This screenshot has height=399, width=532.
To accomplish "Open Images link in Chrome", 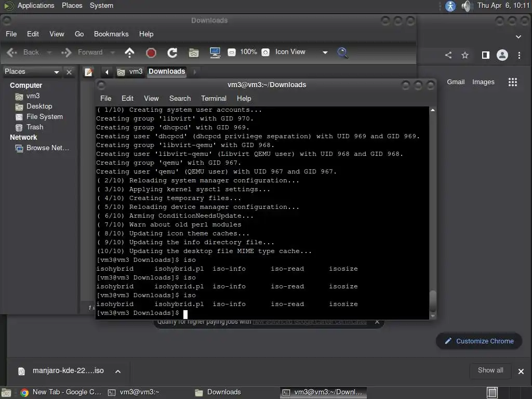I will tap(483, 82).
